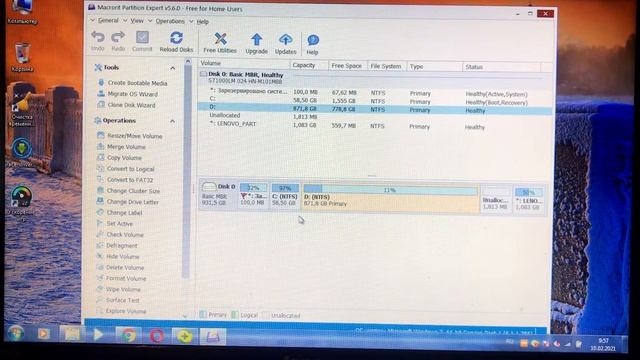640x360 pixels.
Task: Launch Create Bootable Media tool
Action: tap(133, 83)
